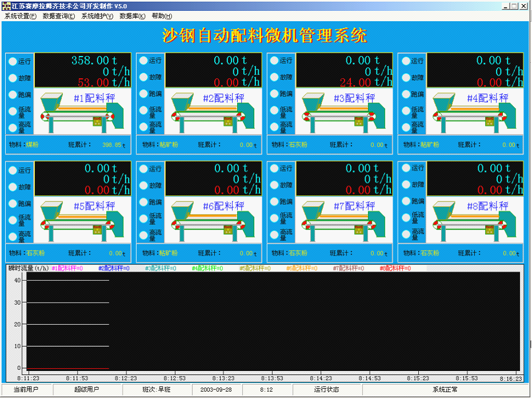532x399 pixels.
Task: Toggle the 跑偏 lamp on #3配料秤
Action: 274,95
